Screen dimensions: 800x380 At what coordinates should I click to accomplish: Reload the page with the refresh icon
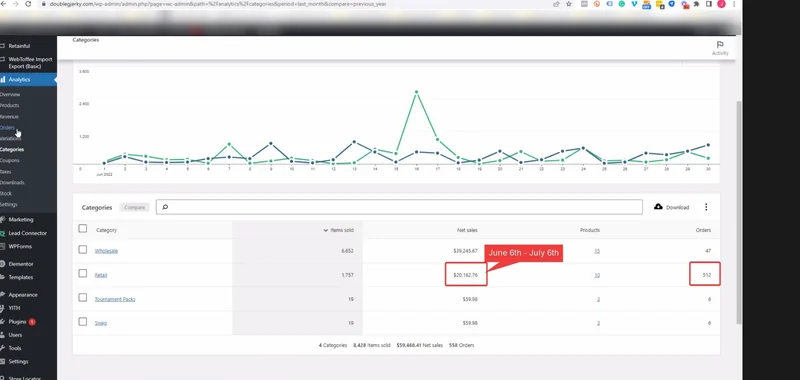click(x=28, y=4)
